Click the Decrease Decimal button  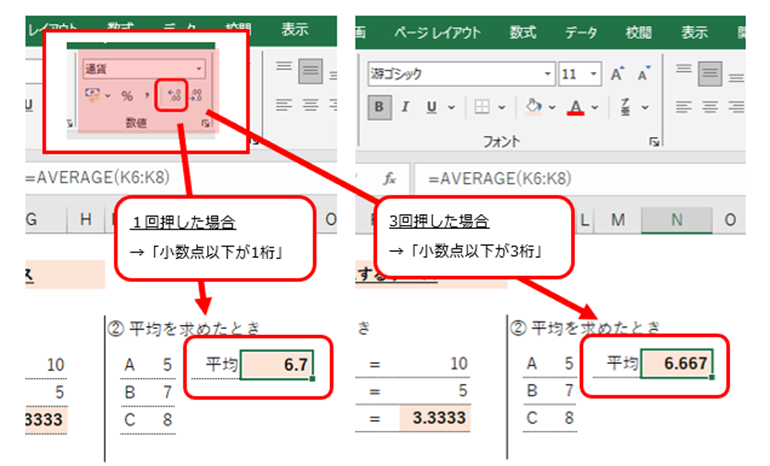(197, 96)
